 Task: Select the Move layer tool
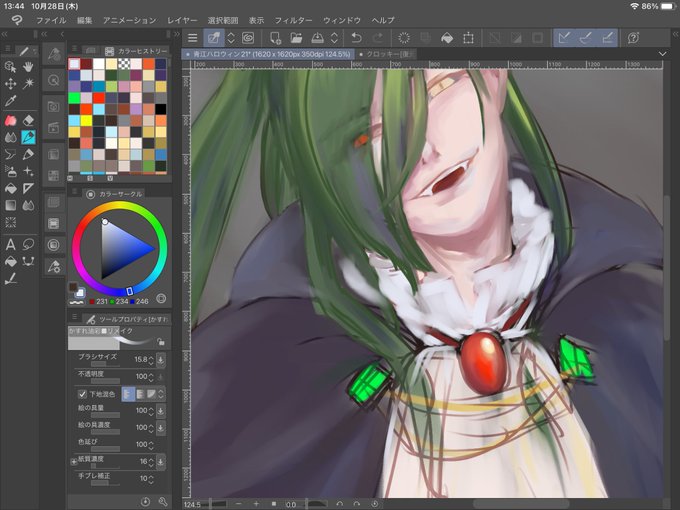click(x=10, y=84)
